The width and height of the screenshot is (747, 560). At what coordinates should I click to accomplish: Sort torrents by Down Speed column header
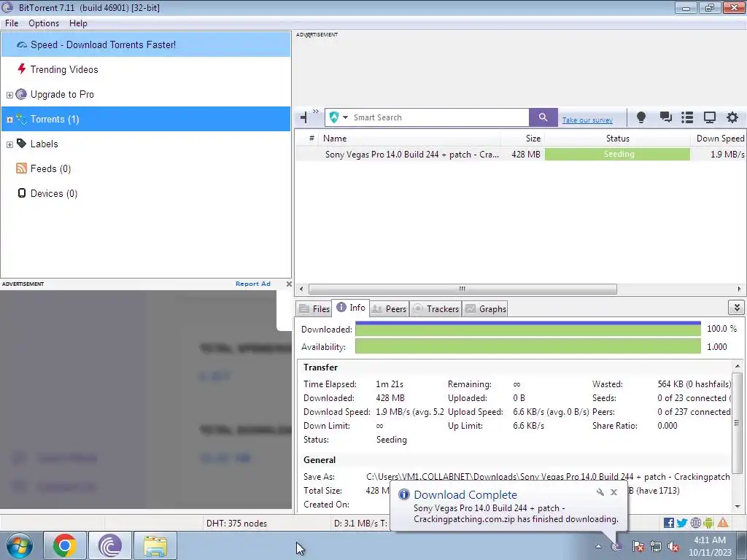[719, 138]
